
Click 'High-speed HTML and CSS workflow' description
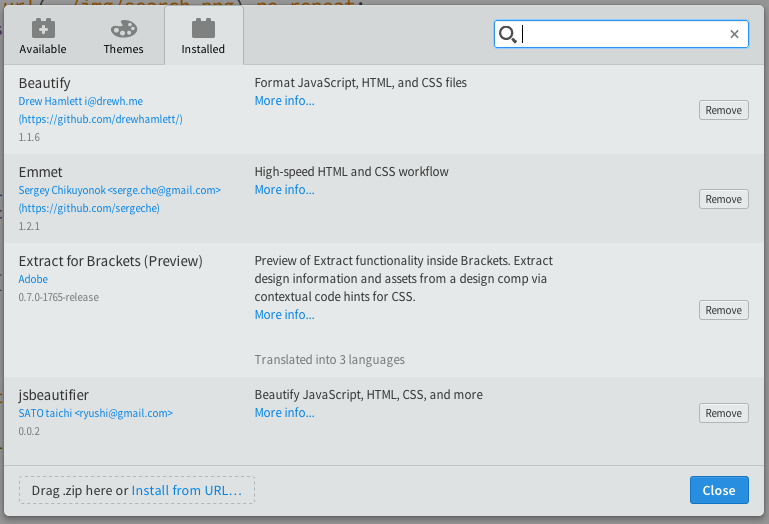point(352,172)
